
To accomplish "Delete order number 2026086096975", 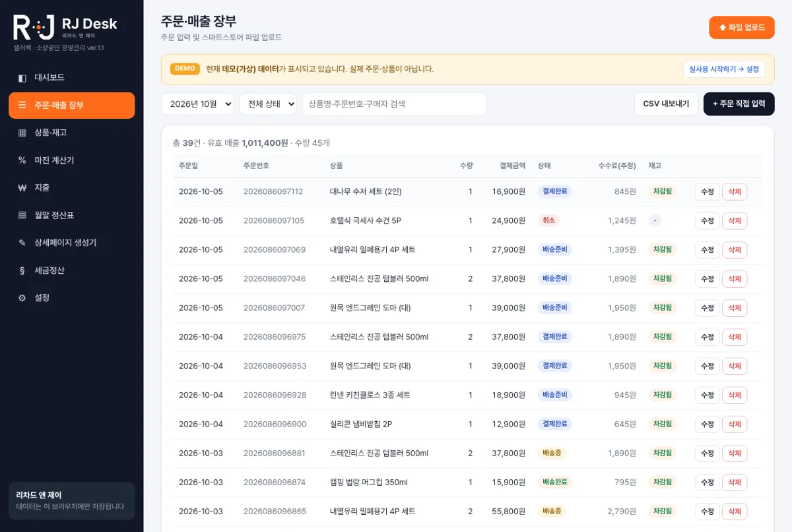I will (x=735, y=337).
